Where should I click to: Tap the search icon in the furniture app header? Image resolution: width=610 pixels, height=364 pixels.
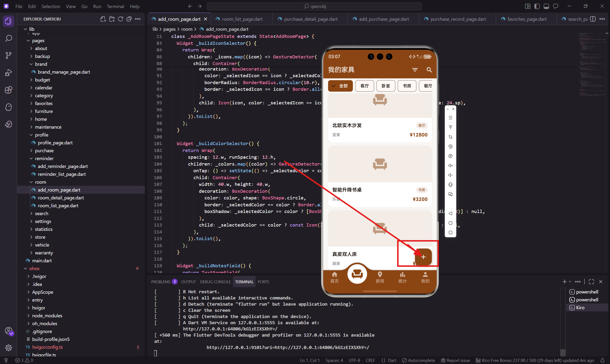[x=429, y=70]
